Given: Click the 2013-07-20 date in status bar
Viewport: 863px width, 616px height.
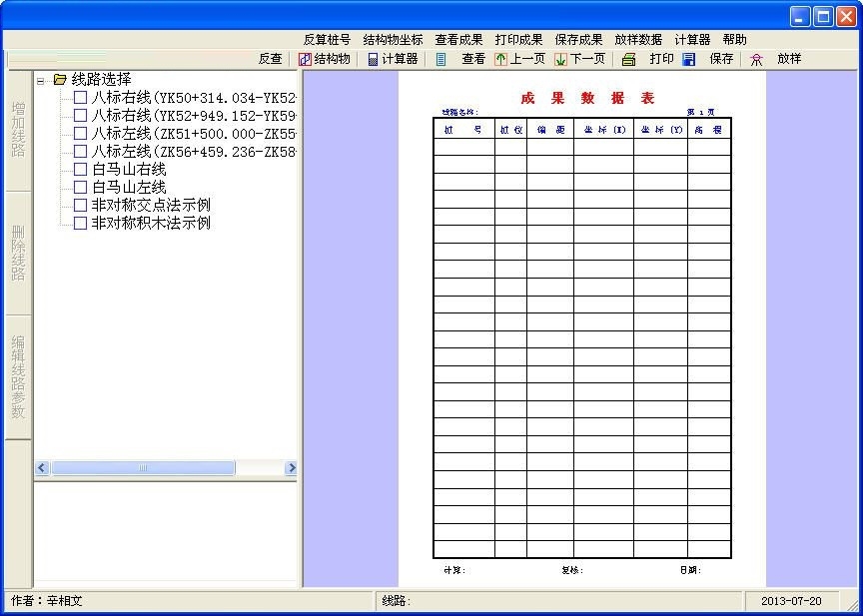Looking at the screenshot, I should (791, 601).
